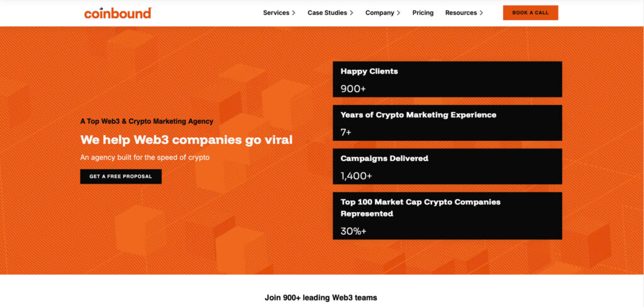The height and width of the screenshot is (307, 644).
Task: Select the Years of Crypto Marketing Experience card
Action: [447, 123]
